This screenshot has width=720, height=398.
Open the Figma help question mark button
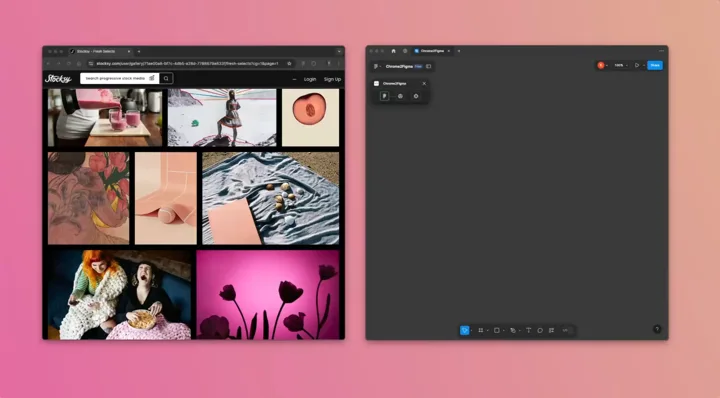coord(657,329)
